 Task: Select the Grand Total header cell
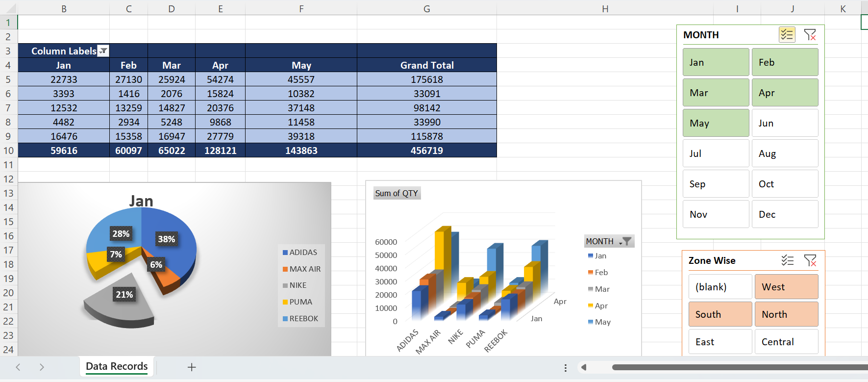tap(427, 65)
